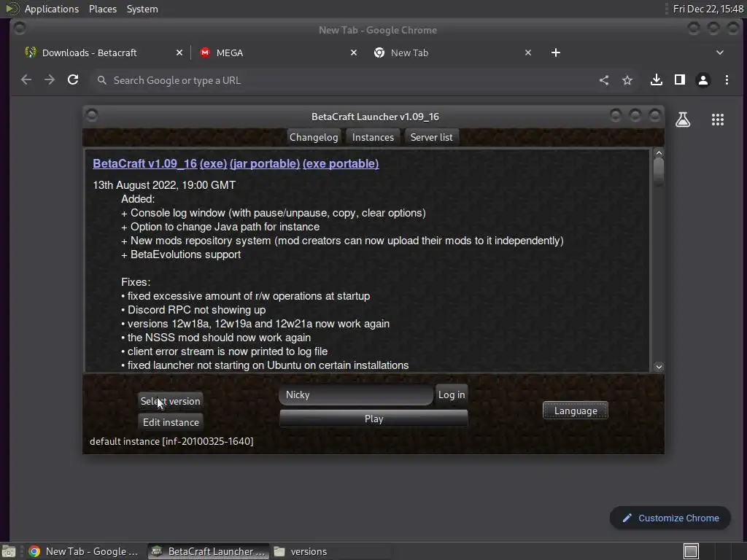The image size is (747, 560).
Task: Open the Places menu
Action: (103, 9)
